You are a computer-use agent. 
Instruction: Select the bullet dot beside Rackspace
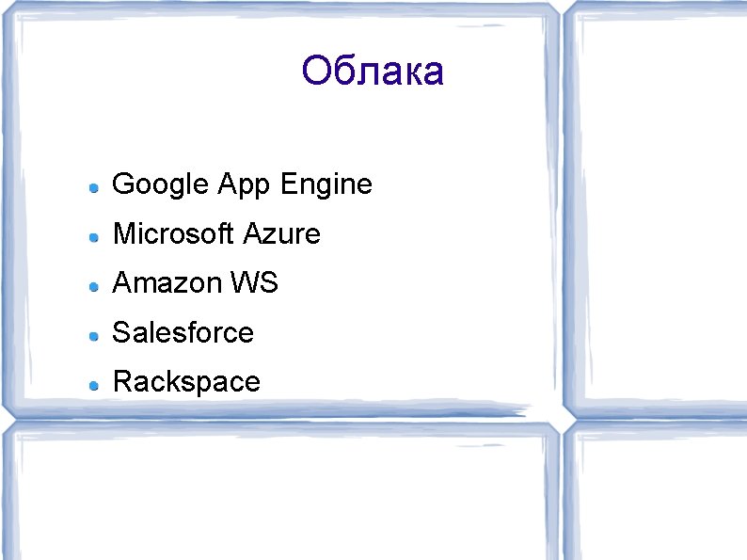(94, 386)
